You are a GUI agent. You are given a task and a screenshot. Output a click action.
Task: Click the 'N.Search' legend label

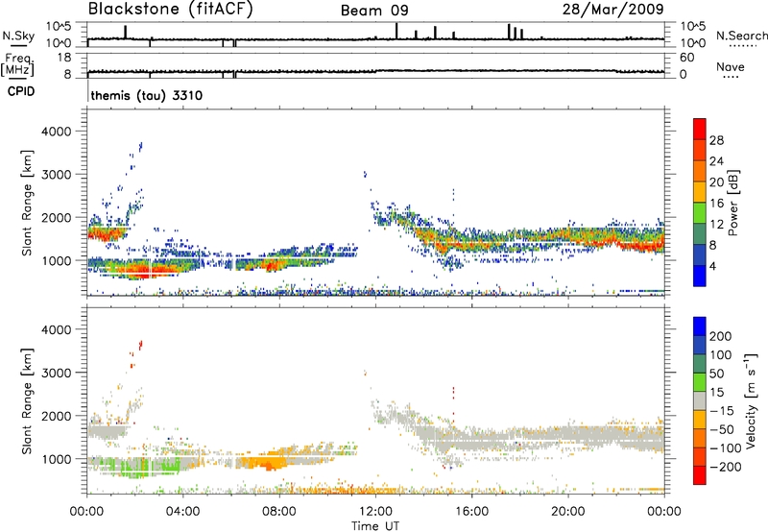(x=742, y=36)
